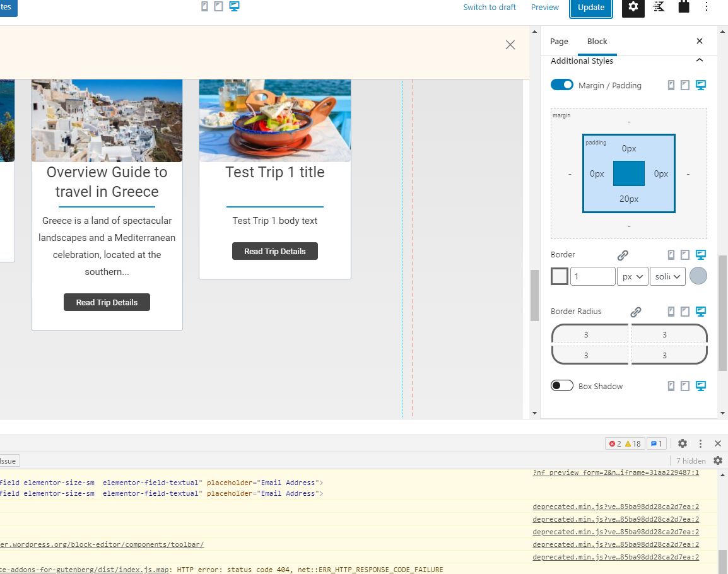Choose tablet device for Box Shadow
This screenshot has height=574, width=728.
click(685, 386)
